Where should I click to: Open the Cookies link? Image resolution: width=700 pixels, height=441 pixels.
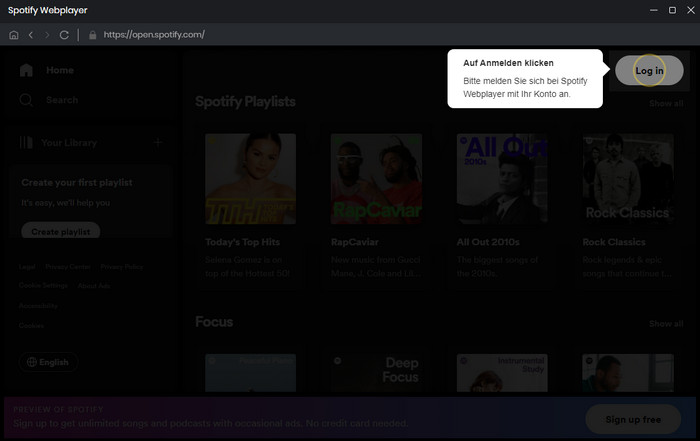[31, 326]
